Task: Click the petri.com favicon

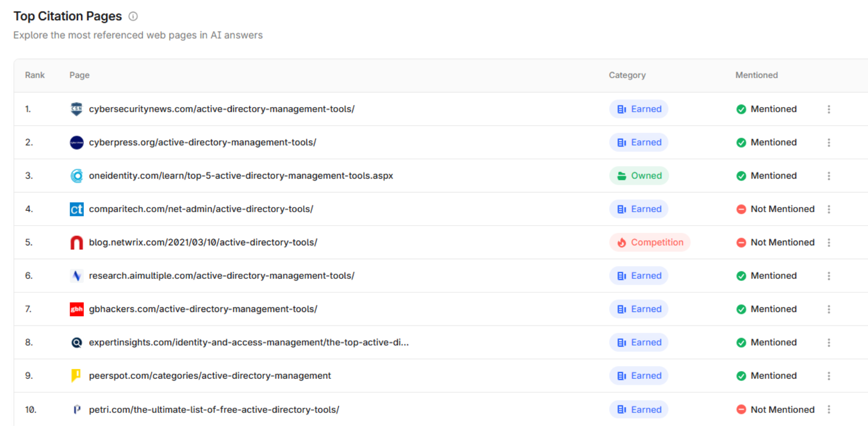Action: pos(77,409)
